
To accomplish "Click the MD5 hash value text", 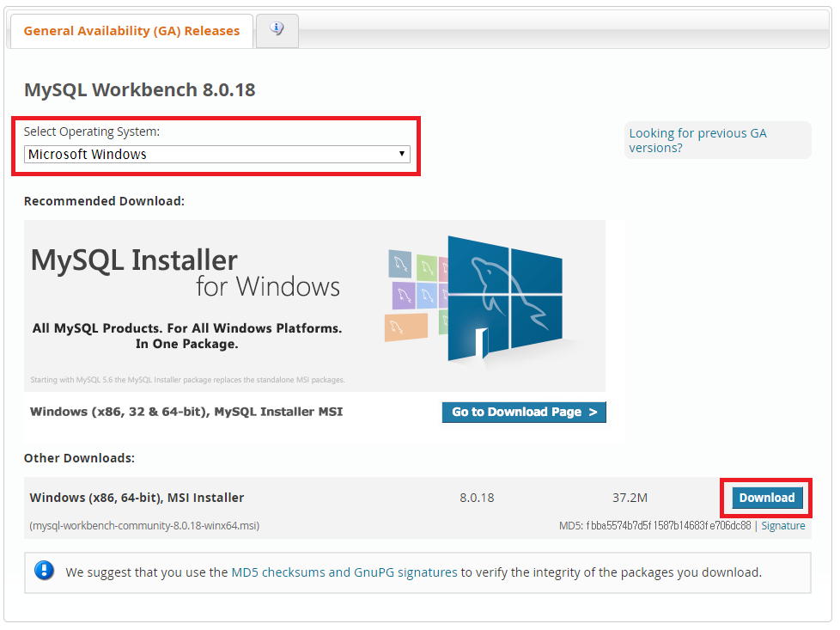I will coord(668,526).
